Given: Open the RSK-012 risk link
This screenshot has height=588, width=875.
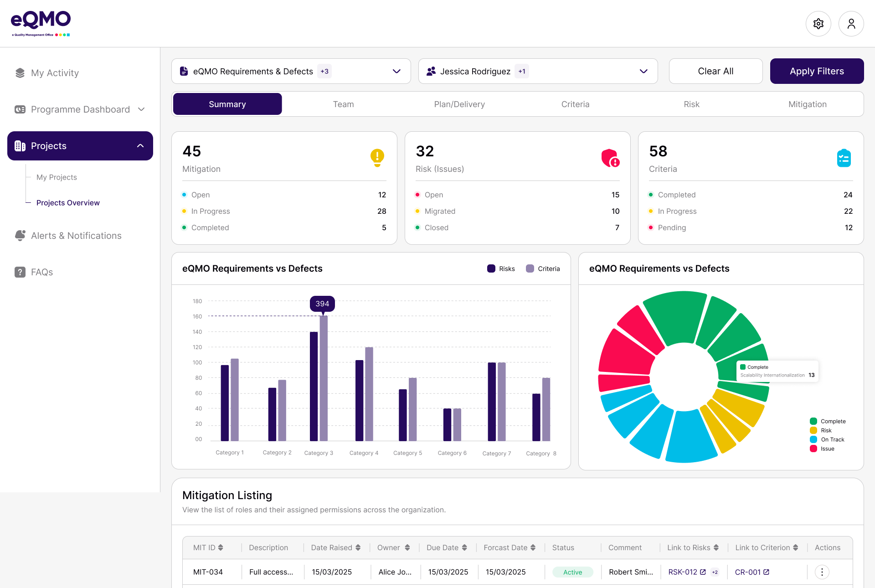Looking at the screenshot, I should [683, 572].
